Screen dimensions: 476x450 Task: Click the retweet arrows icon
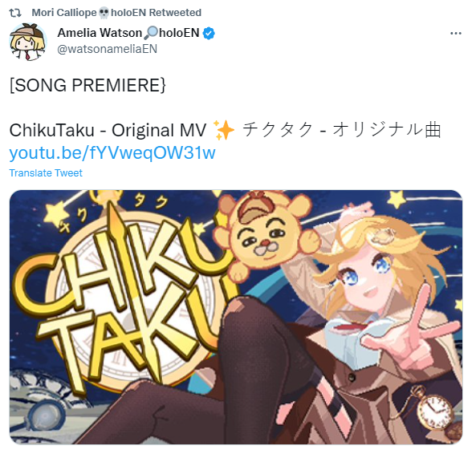point(15,13)
